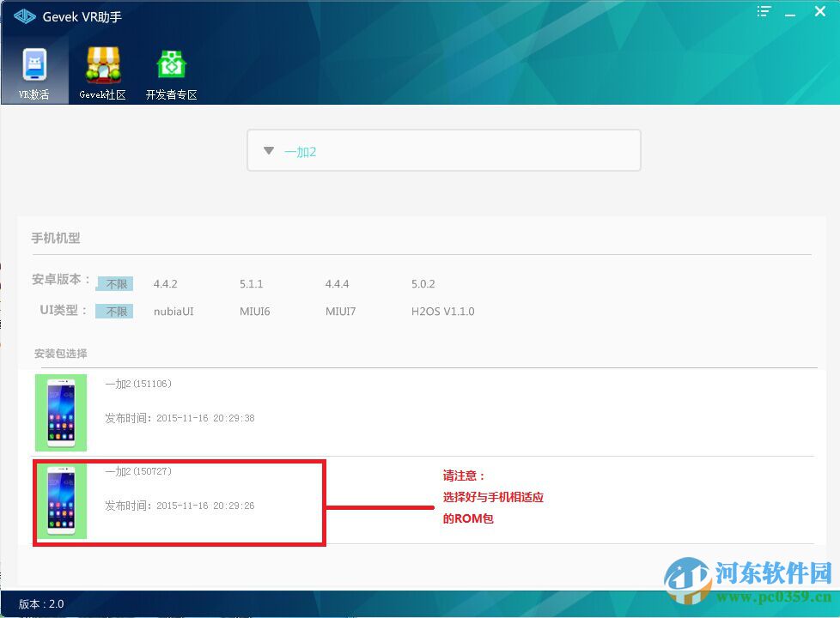This screenshot has height=618, width=840.
Task: Select the MIUI7 UI type filter
Action: tap(341, 311)
